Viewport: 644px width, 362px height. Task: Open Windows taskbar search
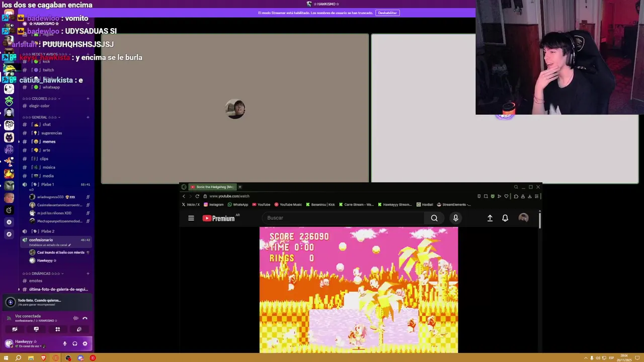tap(18, 358)
